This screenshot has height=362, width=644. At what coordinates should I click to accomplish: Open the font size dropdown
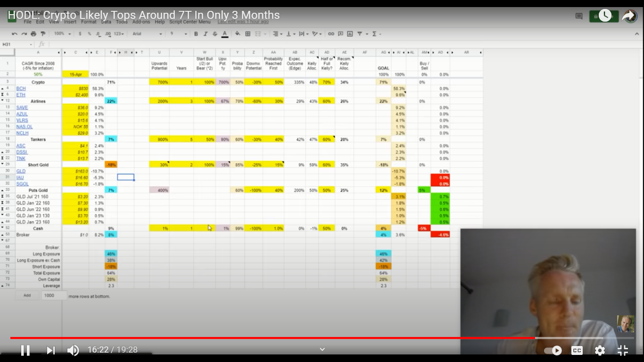click(178, 34)
